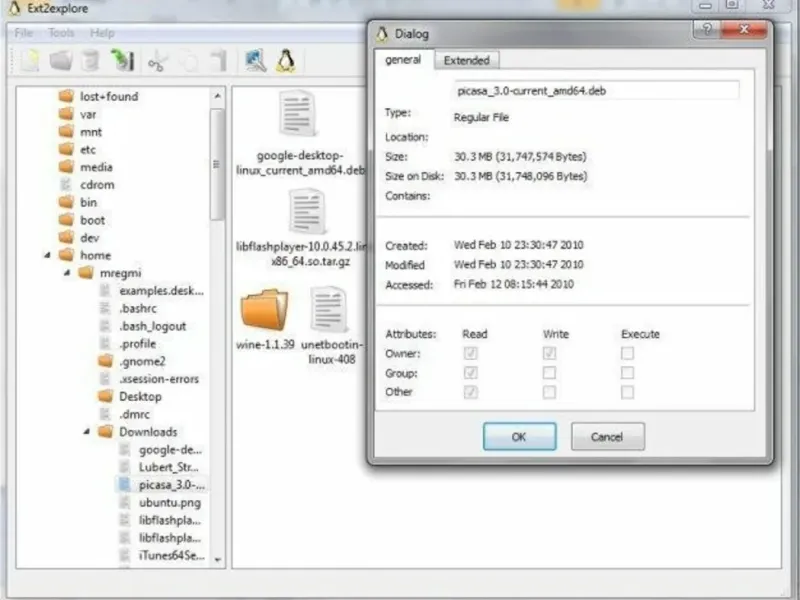Image resolution: width=800 pixels, height=600 pixels.
Task: Select picasa_3.0-... in the tree
Action: click(x=171, y=485)
